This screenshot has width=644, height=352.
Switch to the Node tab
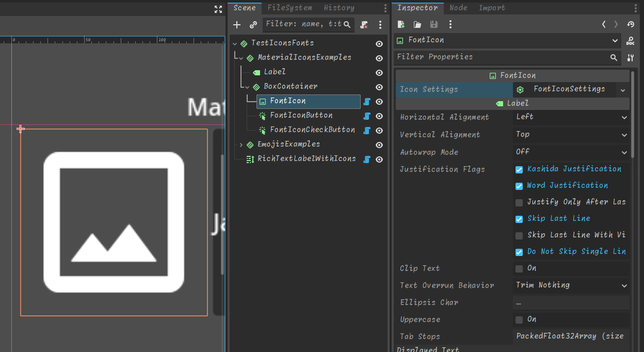pyautogui.click(x=458, y=8)
